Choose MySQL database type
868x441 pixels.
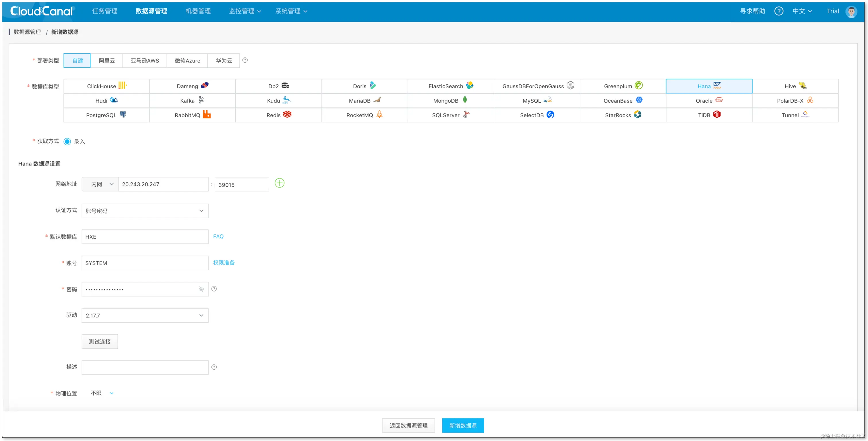tap(537, 101)
